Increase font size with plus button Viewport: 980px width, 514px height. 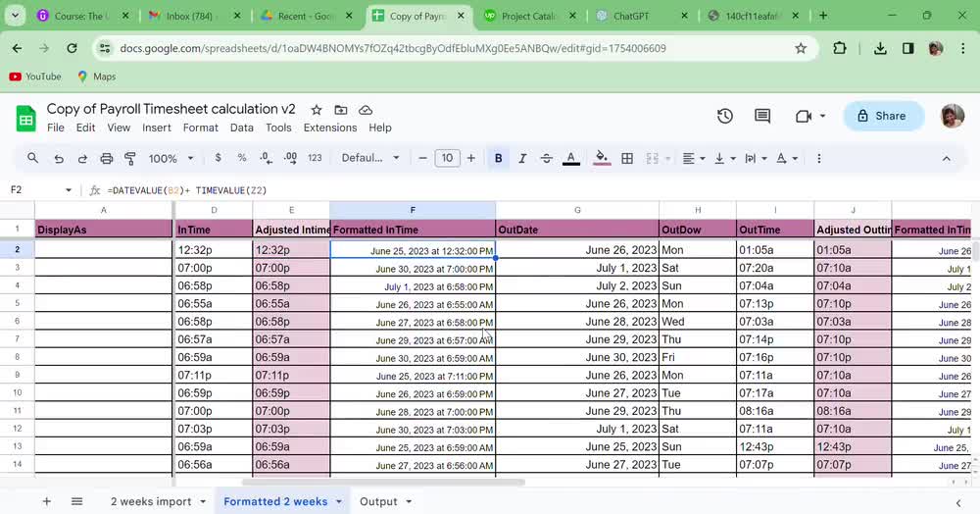coord(470,158)
